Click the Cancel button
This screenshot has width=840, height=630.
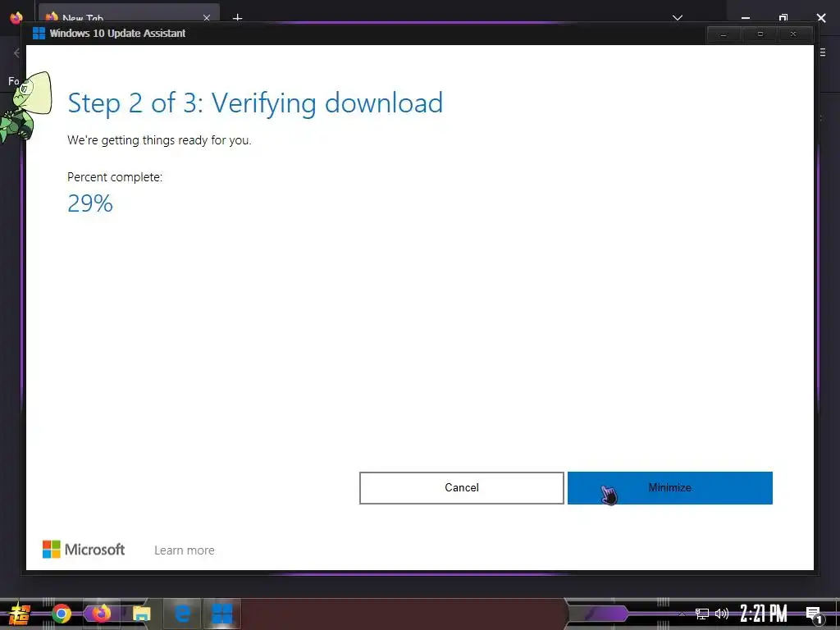[461, 487]
